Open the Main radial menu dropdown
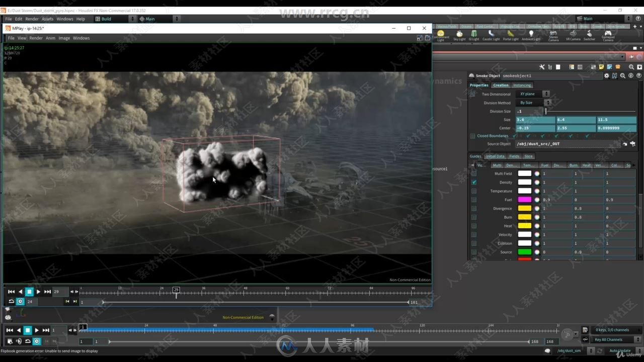 click(x=159, y=19)
